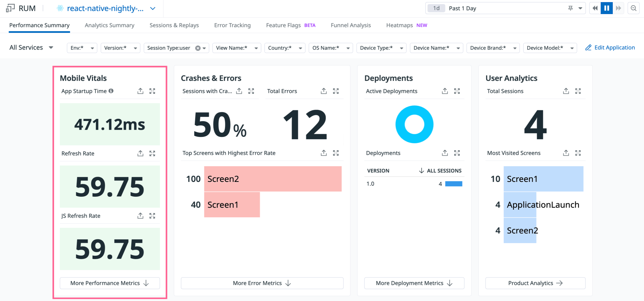The width and height of the screenshot is (644, 301).
Task: Export the App Startup Time widget
Action: coord(140,91)
